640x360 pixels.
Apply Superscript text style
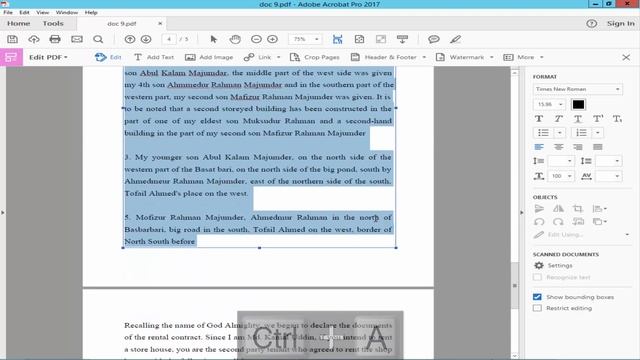tap(598, 119)
